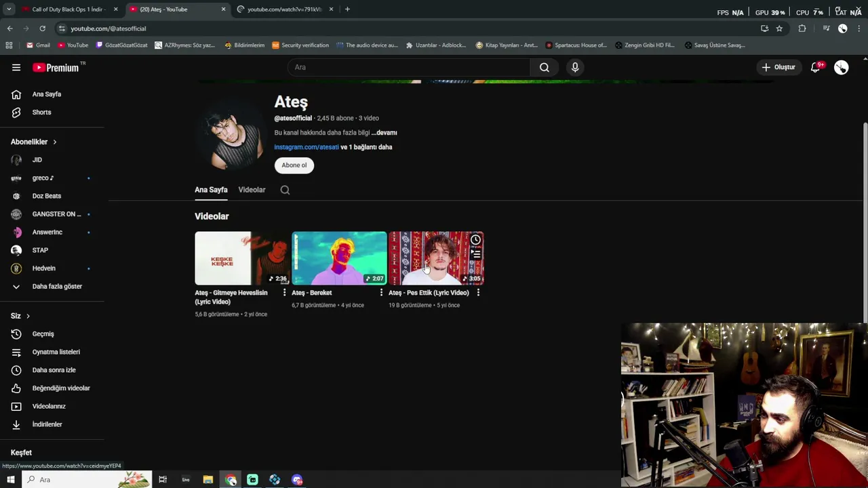Screen dimensions: 868x488
Task: Click the search magnifier button
Action: [x=544, y=67]
